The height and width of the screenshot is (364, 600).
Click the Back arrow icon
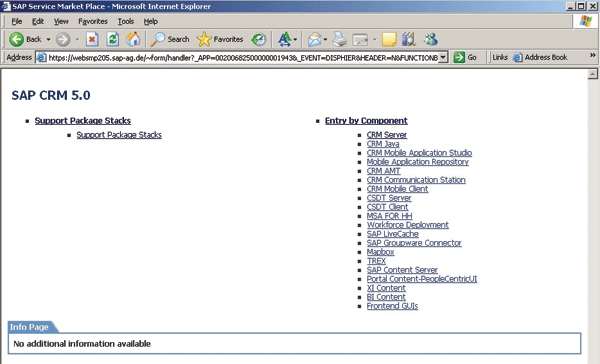coord(16,39)
